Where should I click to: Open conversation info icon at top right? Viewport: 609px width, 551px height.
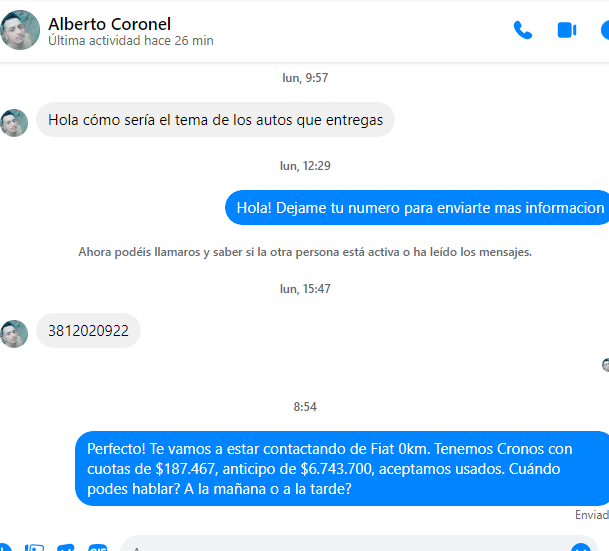click(605, 30)
